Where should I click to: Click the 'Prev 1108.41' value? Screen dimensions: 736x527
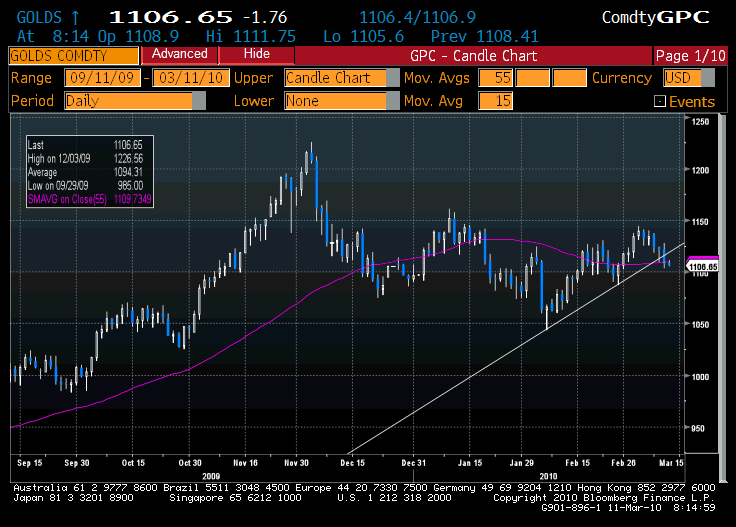click(484, 37)
